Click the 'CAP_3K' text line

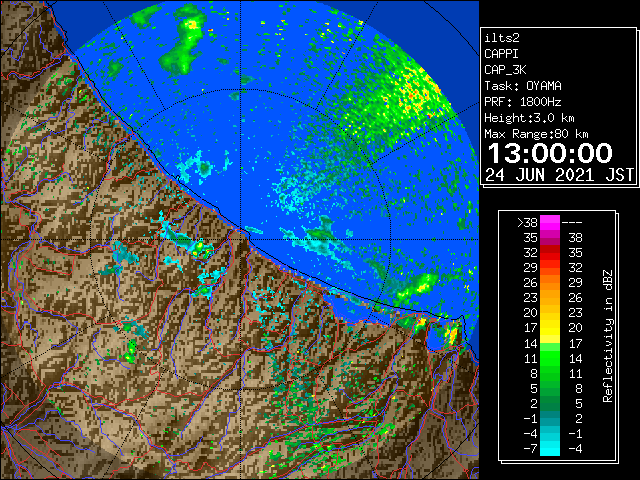pyautogui.click(x=505, y=70)
